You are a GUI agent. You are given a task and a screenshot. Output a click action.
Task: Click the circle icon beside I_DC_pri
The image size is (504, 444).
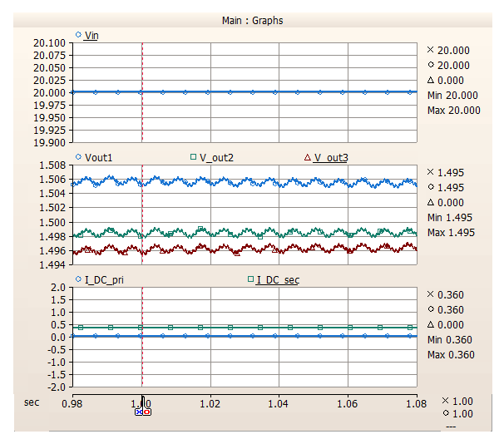pos(78,279)
